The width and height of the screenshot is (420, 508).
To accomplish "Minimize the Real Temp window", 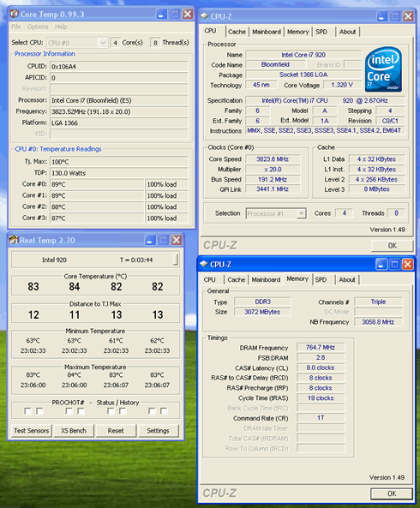I will (150, 240).
